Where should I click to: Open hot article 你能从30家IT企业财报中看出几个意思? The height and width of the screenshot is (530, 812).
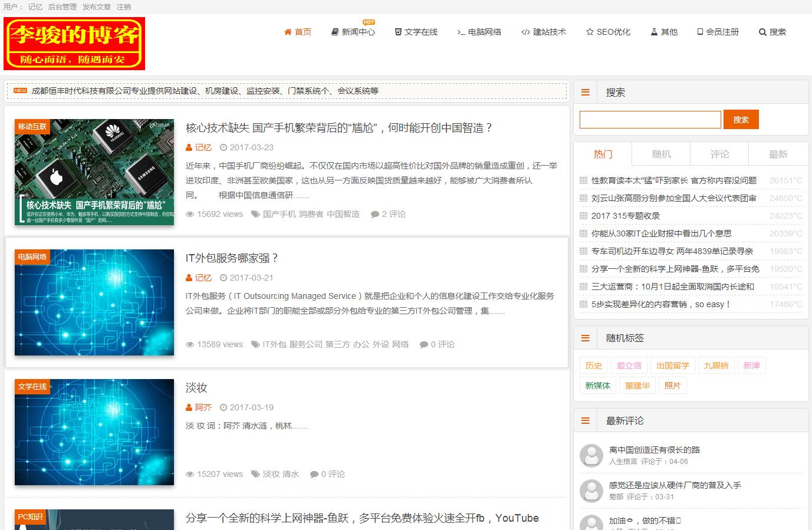click(x=662, y=233)
